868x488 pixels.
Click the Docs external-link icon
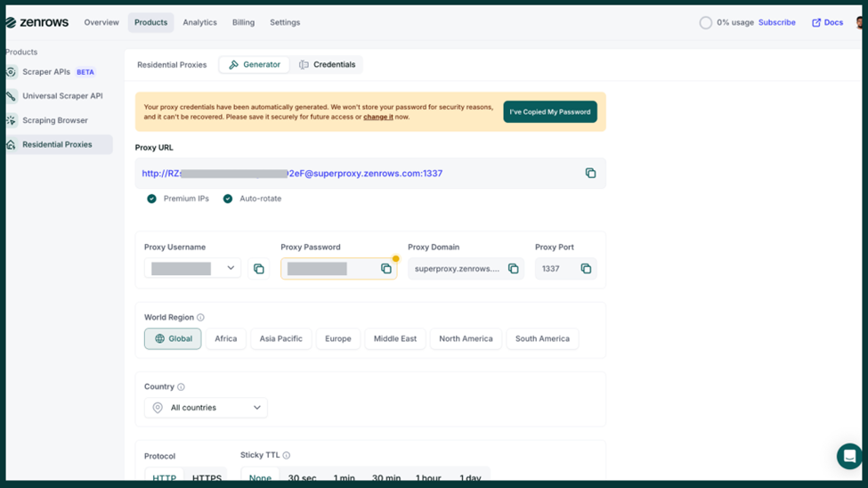[x=816, y=23]
